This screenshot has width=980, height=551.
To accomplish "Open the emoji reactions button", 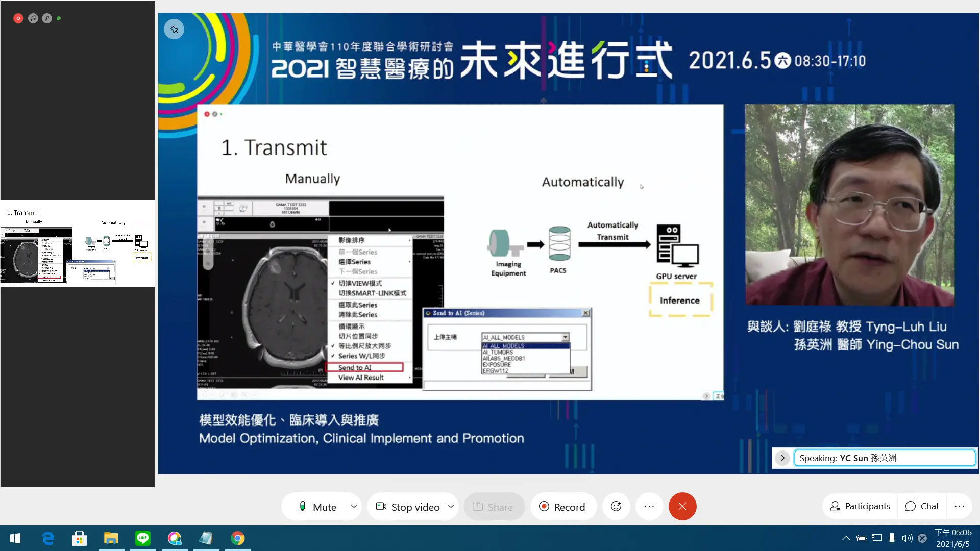I will tap(616, 507).
